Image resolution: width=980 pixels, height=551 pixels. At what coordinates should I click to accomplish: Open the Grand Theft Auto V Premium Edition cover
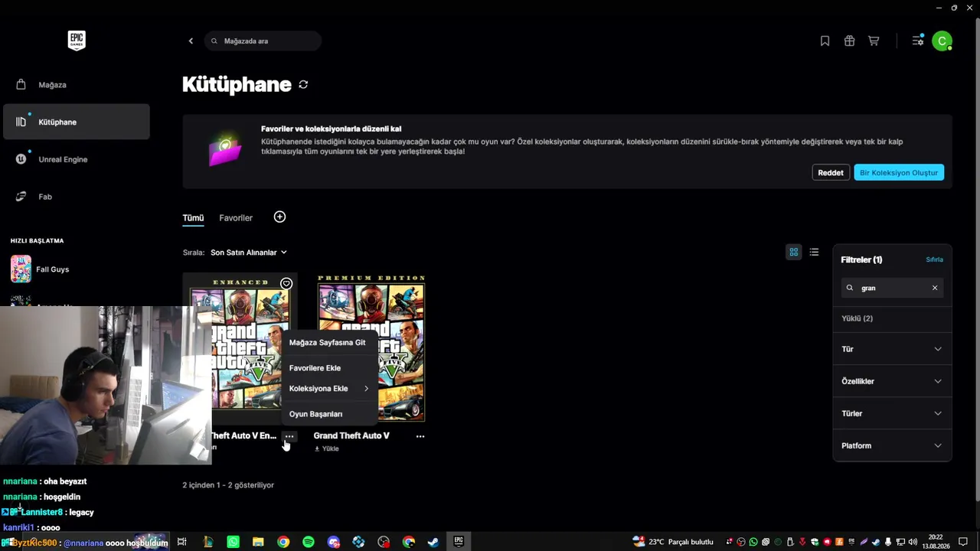371,348
